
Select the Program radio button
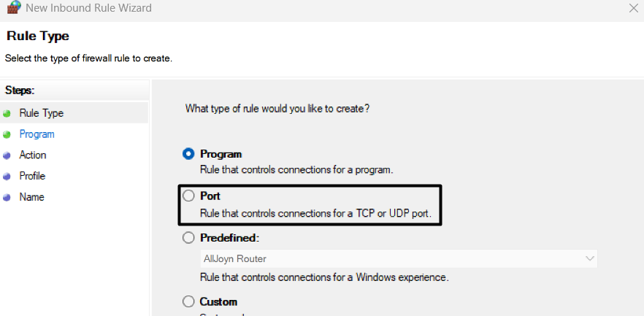coord(189,154)
